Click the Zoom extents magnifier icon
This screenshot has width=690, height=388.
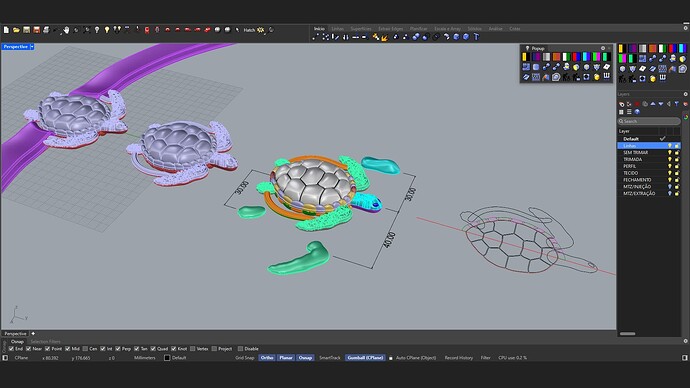[86, 30]
